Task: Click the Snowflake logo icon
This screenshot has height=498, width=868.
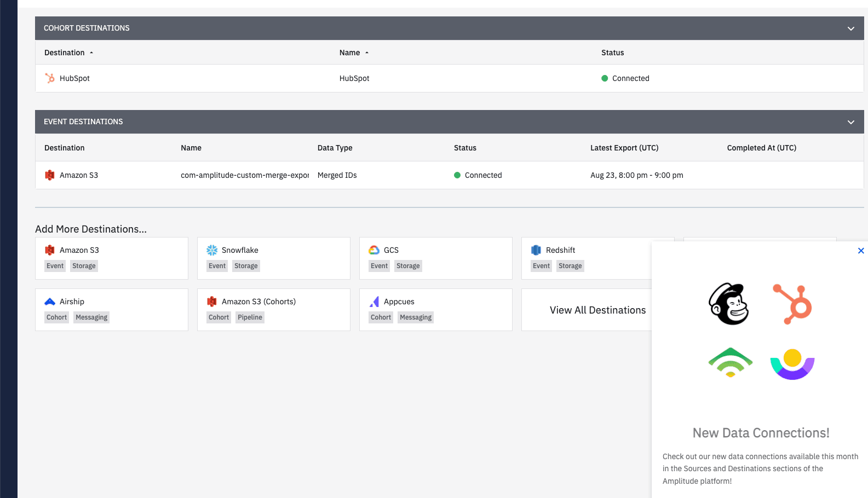Action: [x=212, y=250]
